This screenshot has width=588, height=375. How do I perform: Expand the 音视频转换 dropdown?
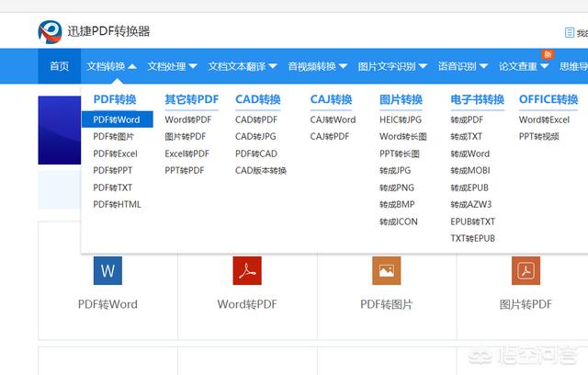[318, 66]
